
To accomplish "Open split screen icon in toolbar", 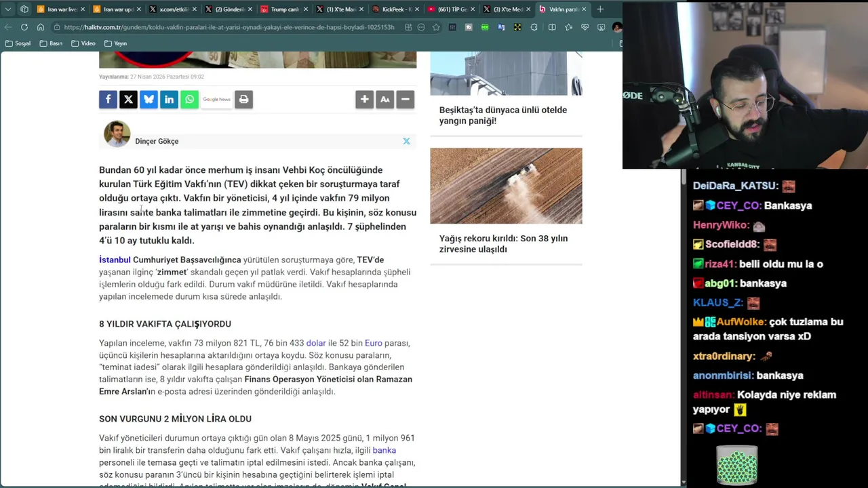I will 552,27.
